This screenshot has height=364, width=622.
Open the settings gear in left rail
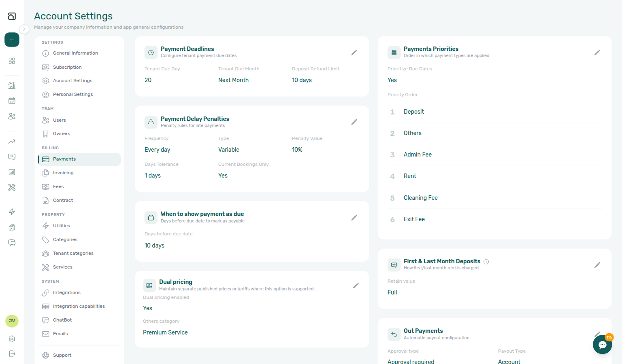point(12,339)
